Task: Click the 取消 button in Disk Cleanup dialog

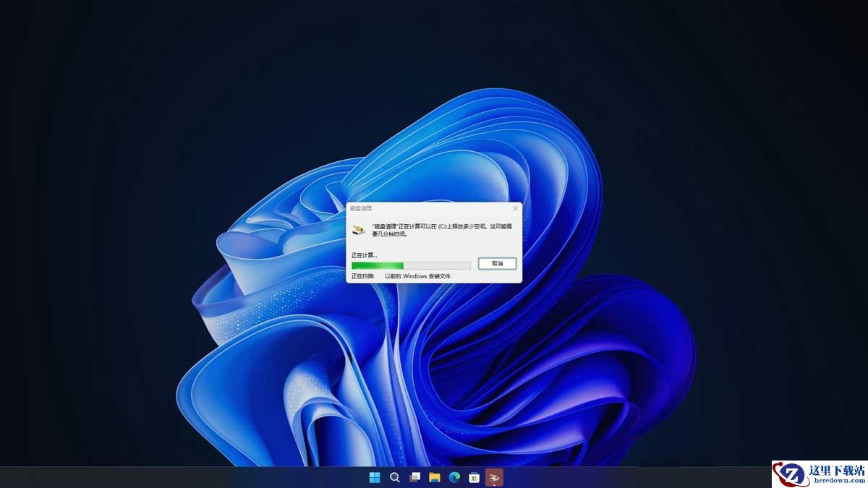Action: (x=497, y=264)
